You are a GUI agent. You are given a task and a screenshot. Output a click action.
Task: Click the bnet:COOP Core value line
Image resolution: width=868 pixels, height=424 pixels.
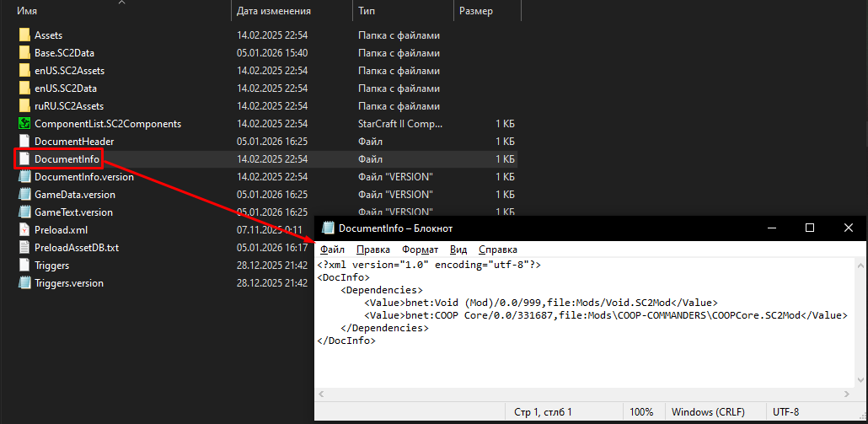605,315
